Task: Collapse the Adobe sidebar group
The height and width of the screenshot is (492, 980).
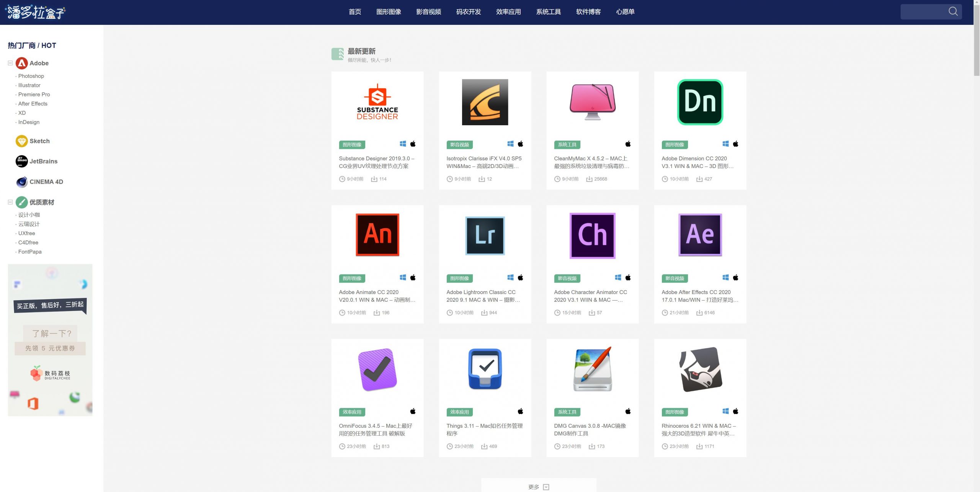Action: (10, 63)
